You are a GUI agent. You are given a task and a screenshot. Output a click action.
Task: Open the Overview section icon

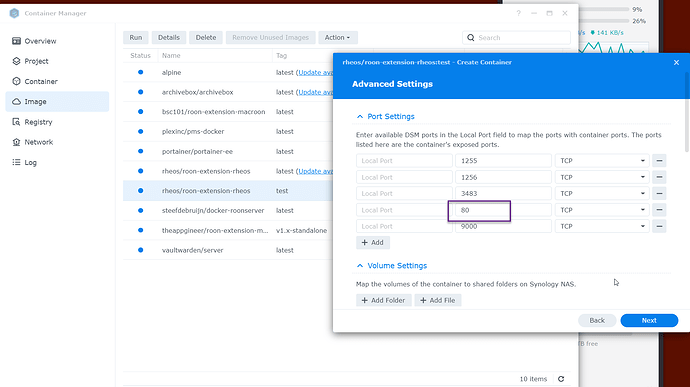pos(16,41)
